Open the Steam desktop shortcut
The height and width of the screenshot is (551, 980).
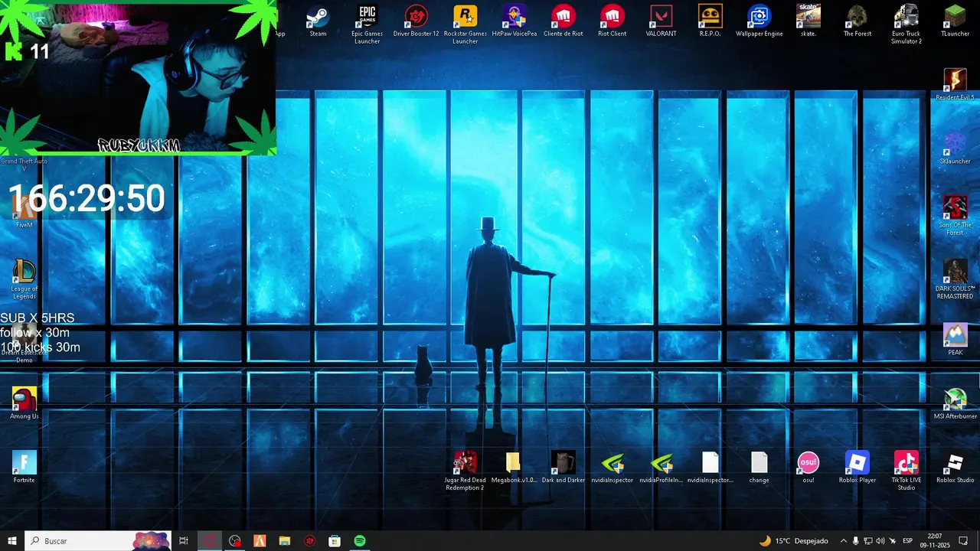[318, 21]
